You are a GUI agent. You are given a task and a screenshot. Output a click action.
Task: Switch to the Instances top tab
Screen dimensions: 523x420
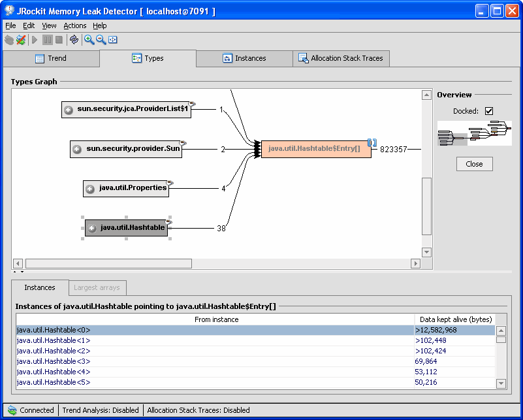244,58
